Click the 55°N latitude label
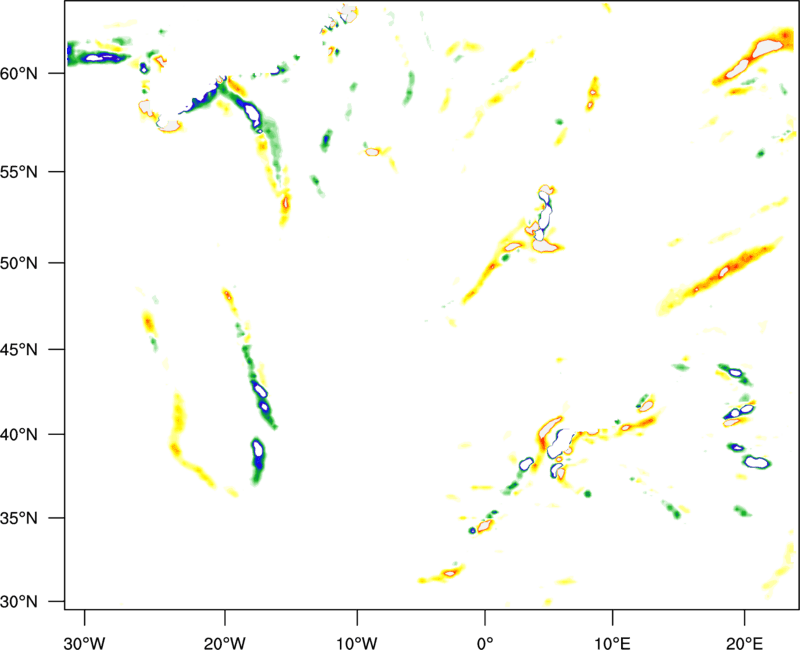Screen dimensions: 800x650 (x=19, y=172)
